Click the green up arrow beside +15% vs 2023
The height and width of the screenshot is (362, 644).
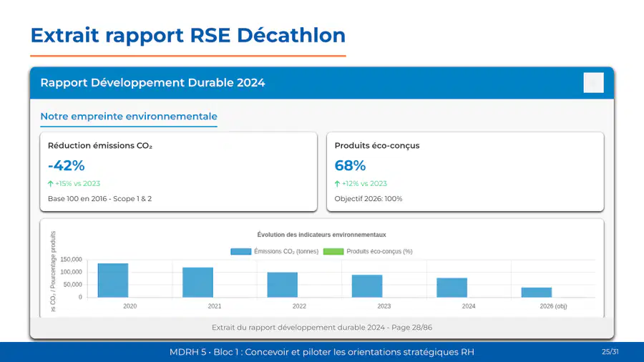(51, 184)
